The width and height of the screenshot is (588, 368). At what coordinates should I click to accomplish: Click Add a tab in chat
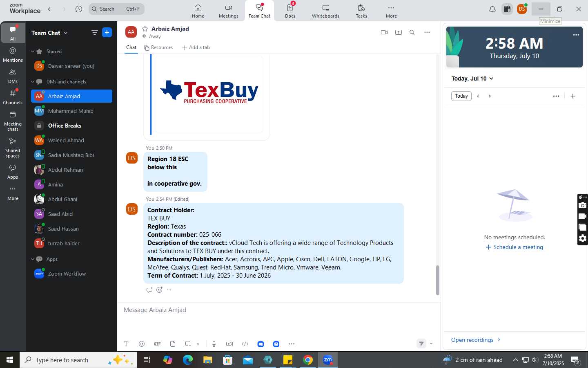click(196, 47)
